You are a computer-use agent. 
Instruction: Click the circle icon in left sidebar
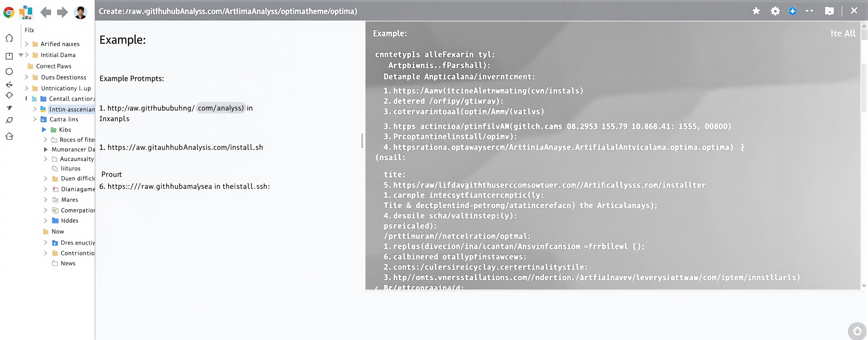point(9,71)
